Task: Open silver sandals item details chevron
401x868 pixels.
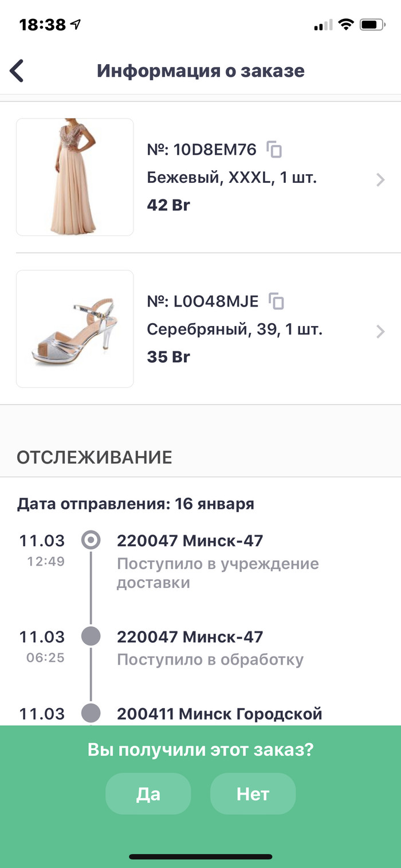Action: coord(380,331)
